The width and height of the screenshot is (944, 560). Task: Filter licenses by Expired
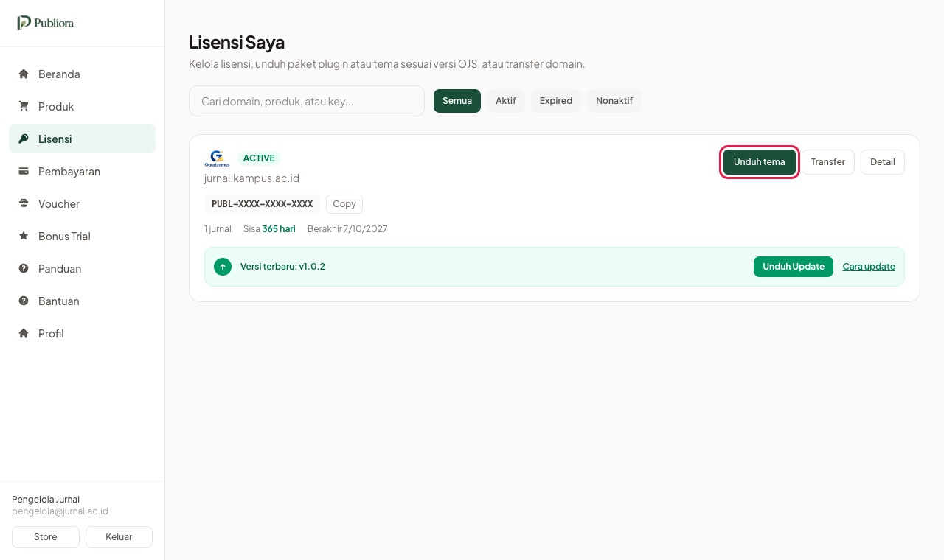point(556,101)
